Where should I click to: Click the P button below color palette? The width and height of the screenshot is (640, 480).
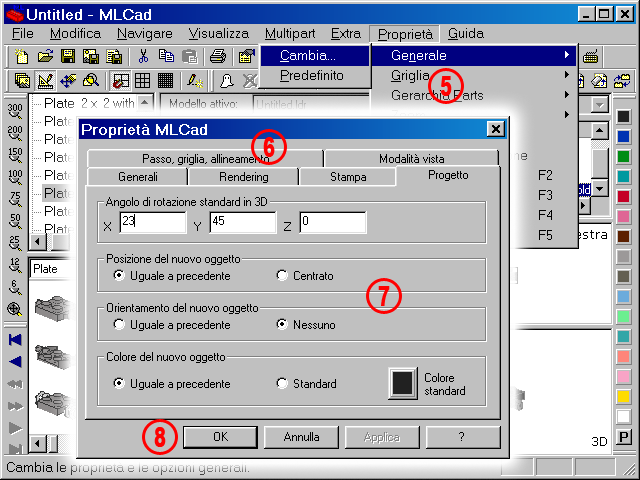pyautogui.click(x=623, y=437)
